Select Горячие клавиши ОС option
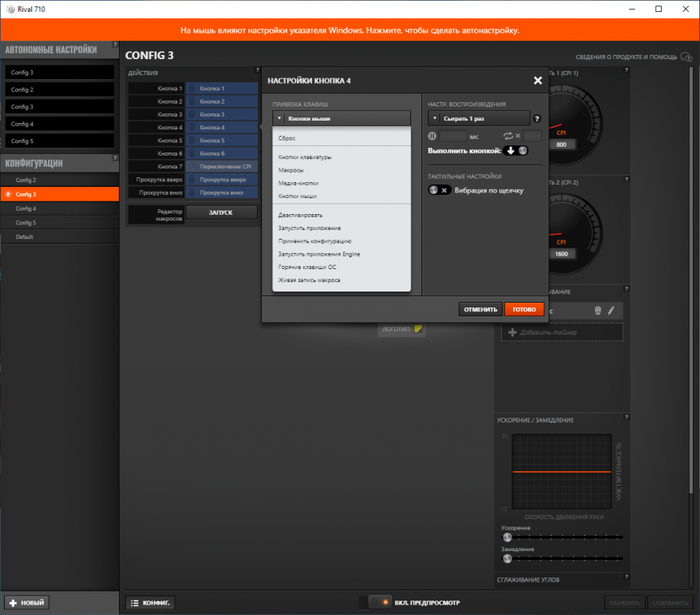This screenshot has width=700, height=615. pyautogui.click(x=342, y=267)
